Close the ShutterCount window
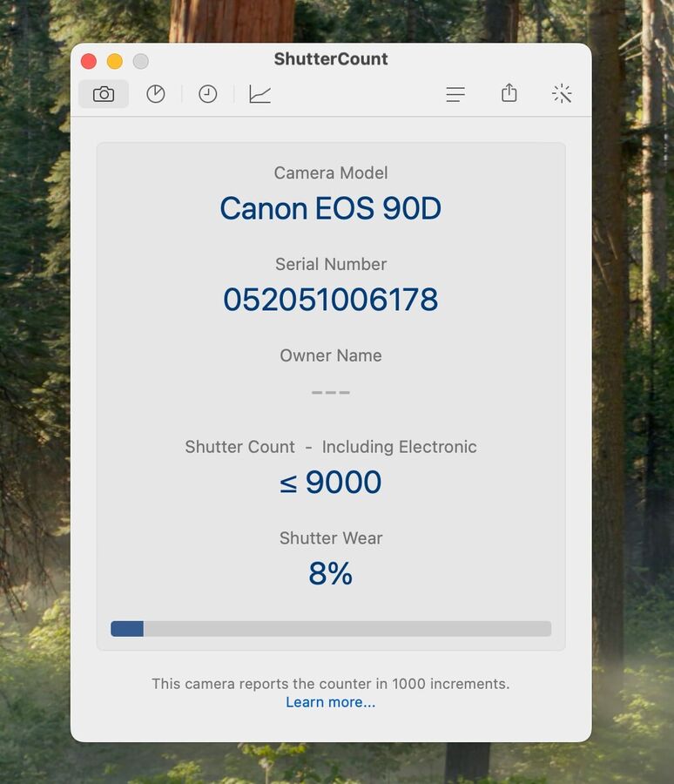 click(89, 61)
